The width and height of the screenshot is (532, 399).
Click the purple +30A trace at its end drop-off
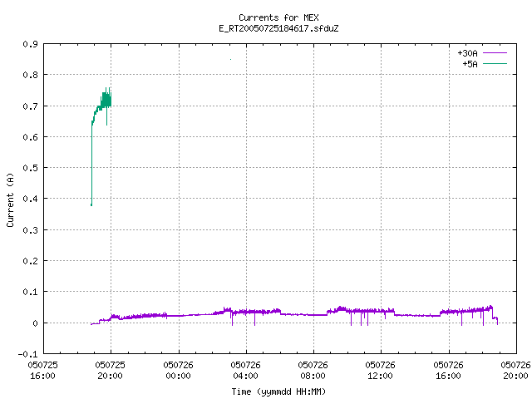pyautogui.click(x=495, y=317)
